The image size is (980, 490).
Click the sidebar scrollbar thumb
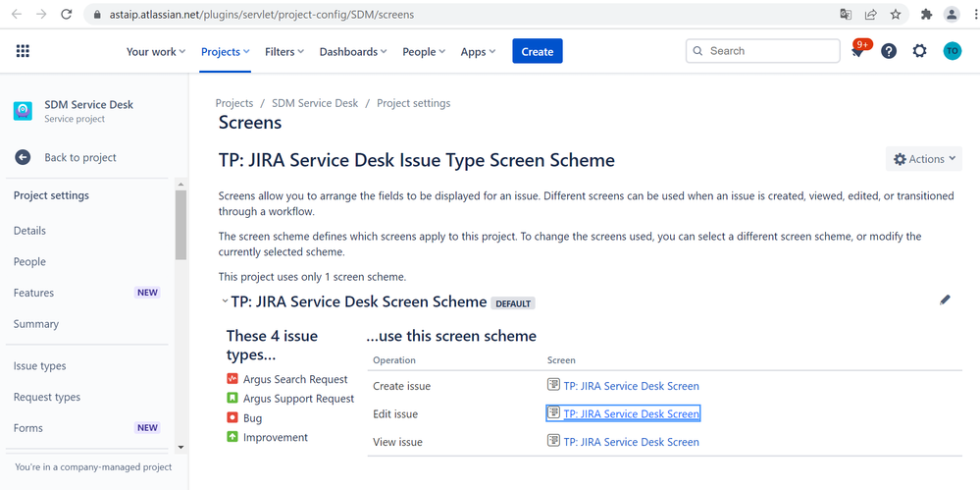(x=181, y=225)
